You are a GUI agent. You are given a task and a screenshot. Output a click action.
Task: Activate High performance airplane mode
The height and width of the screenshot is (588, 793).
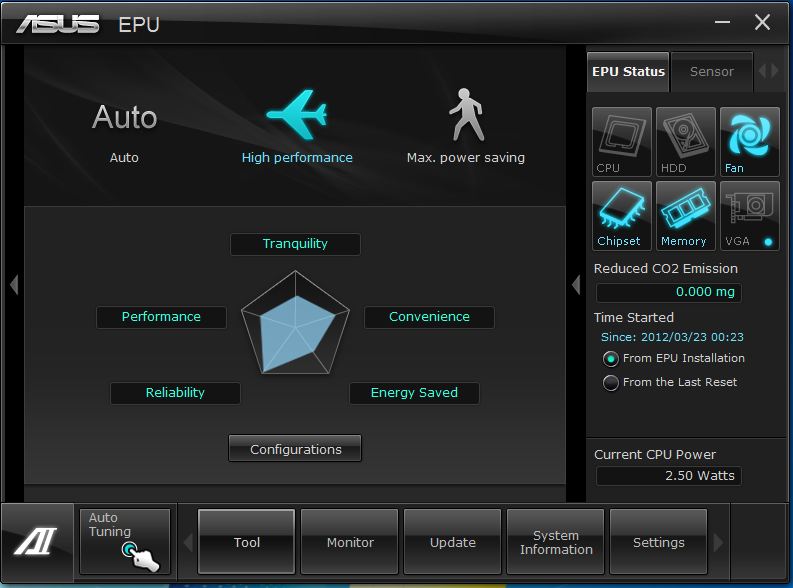point(297,126)
